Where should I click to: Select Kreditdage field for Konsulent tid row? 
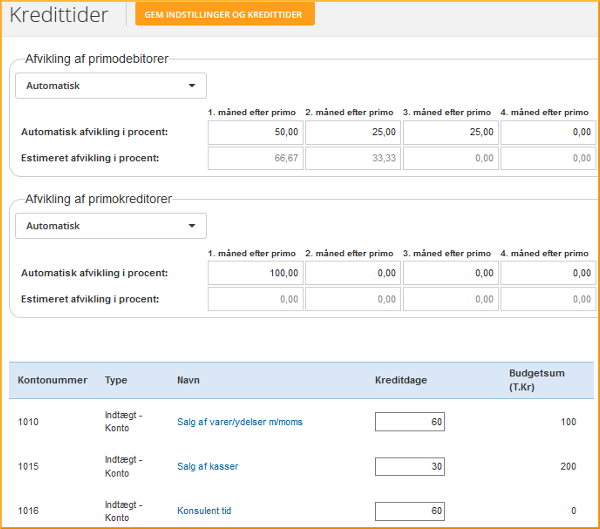[409, 511]
